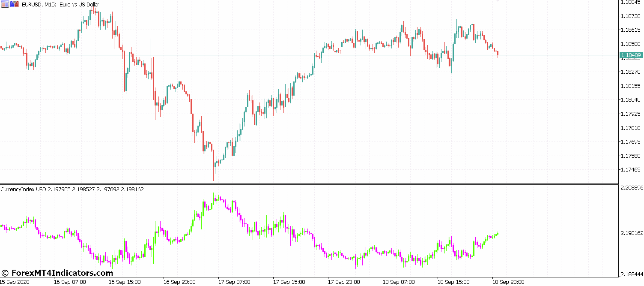Click the separator between chart and indicator windows

coord(300,184)
